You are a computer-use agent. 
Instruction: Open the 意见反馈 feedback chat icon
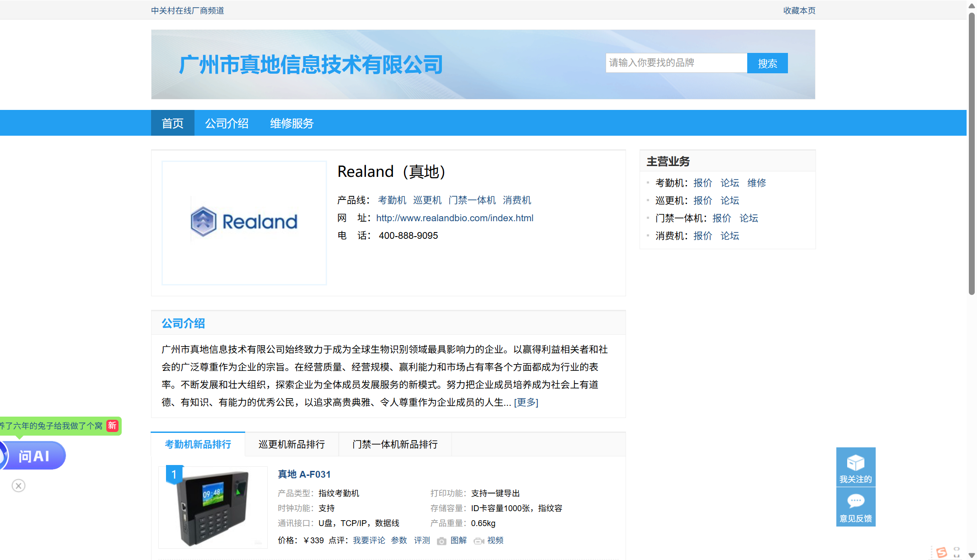[x=855, y=501]
